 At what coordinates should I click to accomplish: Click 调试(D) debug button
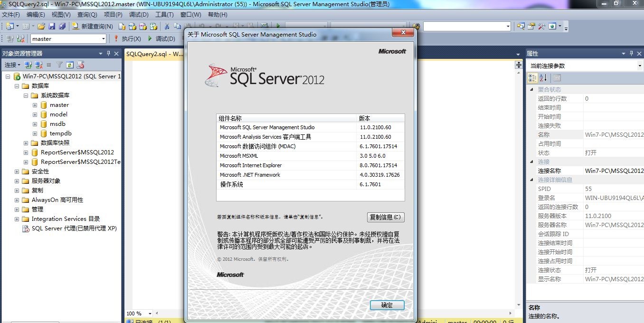click(161, 38)
